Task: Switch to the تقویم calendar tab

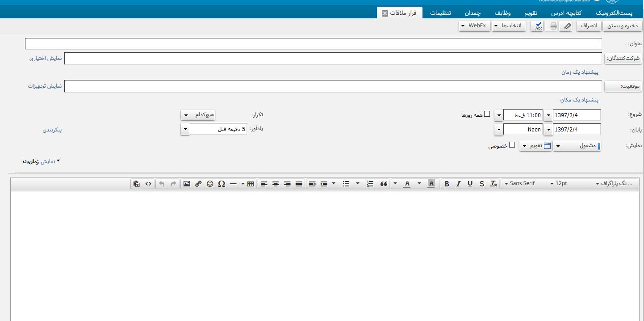Action: click(x=531, y=13)
